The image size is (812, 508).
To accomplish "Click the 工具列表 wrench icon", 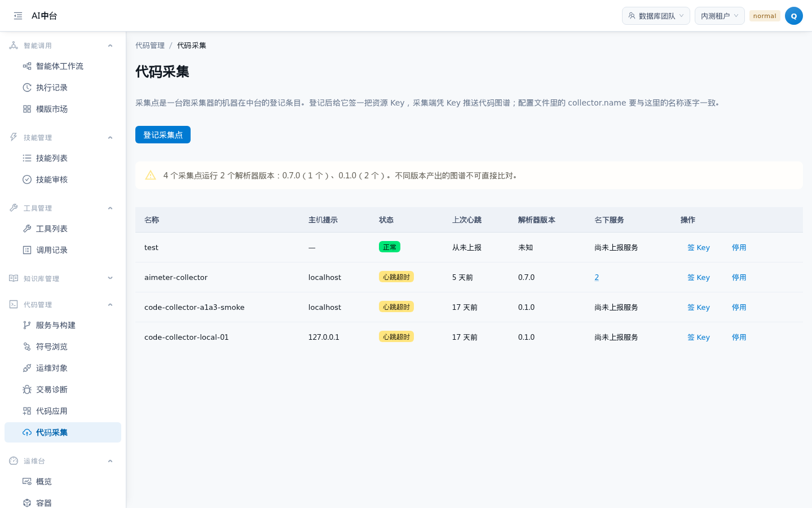I will tap(27, 229).
